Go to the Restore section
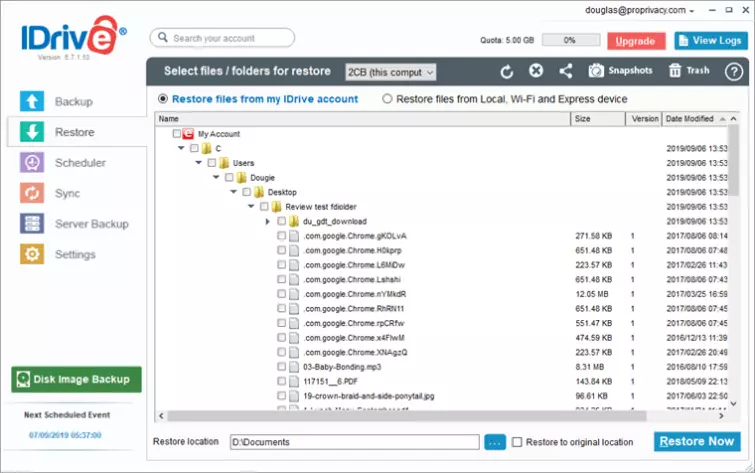This screenshot has width=755, height=473. 75,132
